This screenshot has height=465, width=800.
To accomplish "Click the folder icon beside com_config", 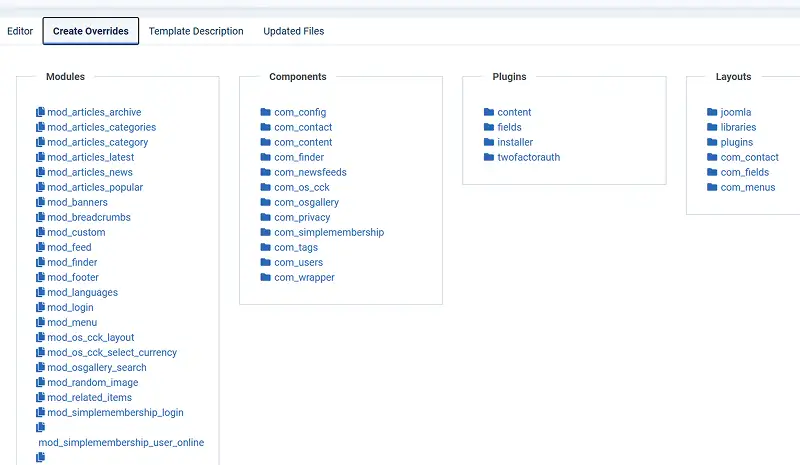I will click(265, 112).
